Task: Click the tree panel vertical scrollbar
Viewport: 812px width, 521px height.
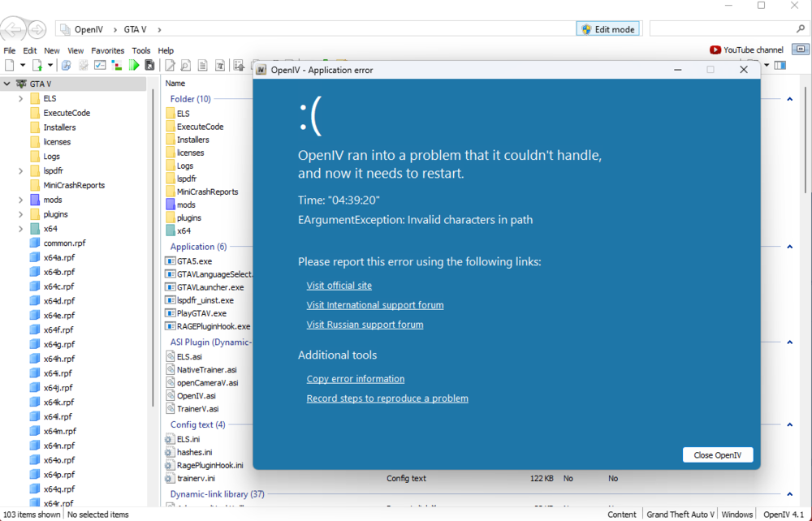Action: pos(153,248)
